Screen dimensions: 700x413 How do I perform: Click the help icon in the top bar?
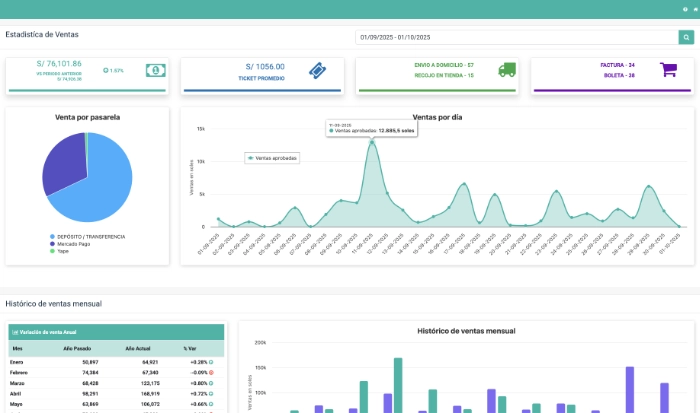(684, 9)
